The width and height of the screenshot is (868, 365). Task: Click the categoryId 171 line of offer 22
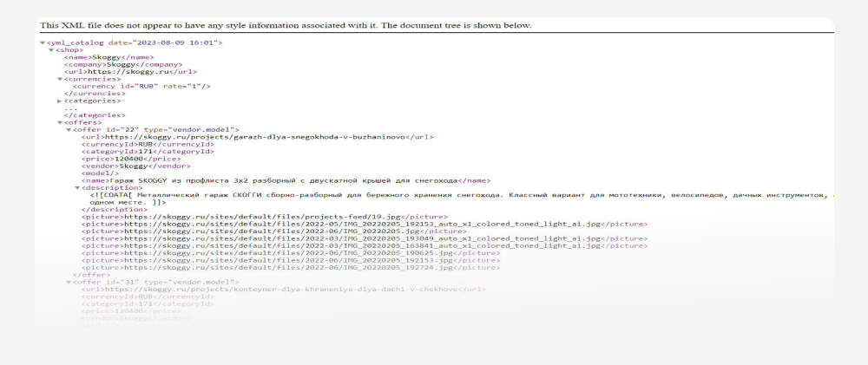[148, 152]
